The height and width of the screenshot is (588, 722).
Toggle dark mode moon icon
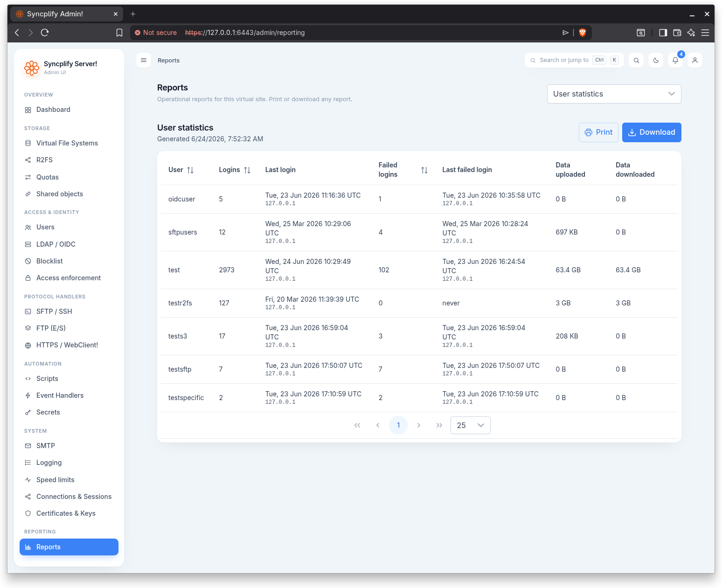click(x=656, y=60)
